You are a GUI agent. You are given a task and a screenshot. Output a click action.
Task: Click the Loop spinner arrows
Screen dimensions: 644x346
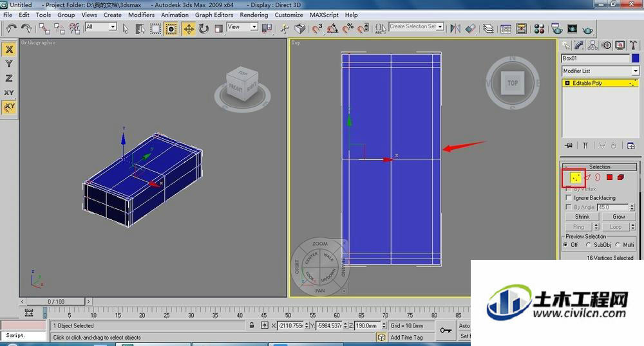click(x=633, y=227)
